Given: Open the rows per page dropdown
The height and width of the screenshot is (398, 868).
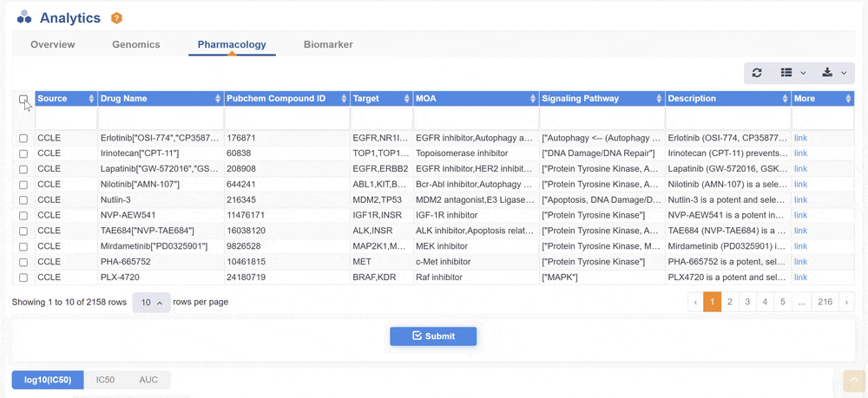Looking at the screenshot, I should (151, 303).
